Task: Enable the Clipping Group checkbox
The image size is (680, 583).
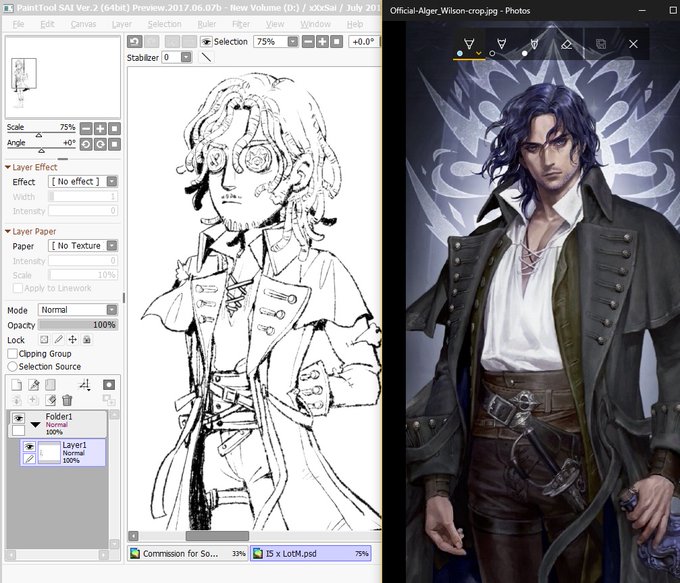Action: 13,354
